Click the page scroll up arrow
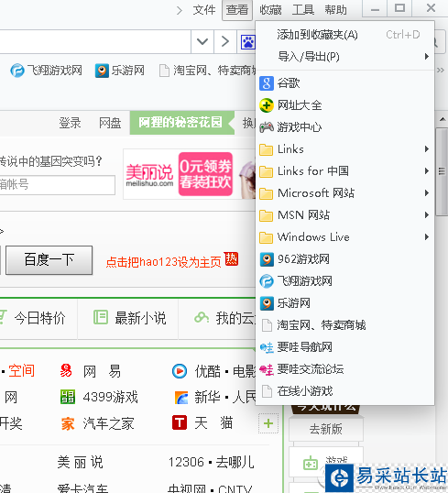The height and width of the screenshot is (493, 448). [x=443, y=119]
